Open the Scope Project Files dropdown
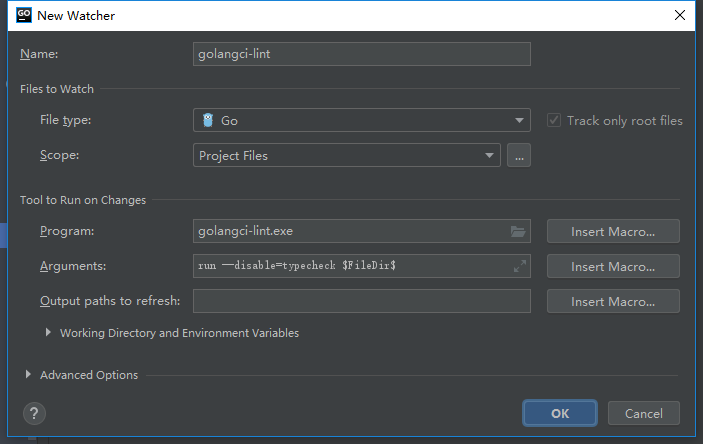The height and width of the screenshot is (444, 703). (x=347, y=155)
